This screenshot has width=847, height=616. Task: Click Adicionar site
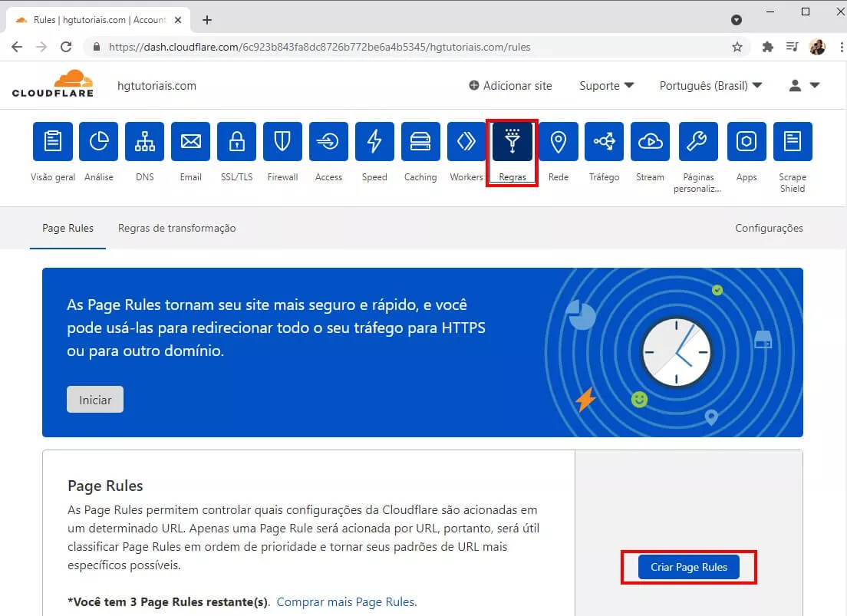coord(510,85)
